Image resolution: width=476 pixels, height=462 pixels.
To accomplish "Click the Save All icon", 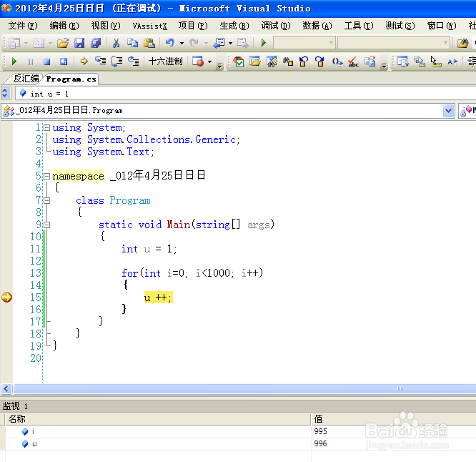I will [96, 43].
